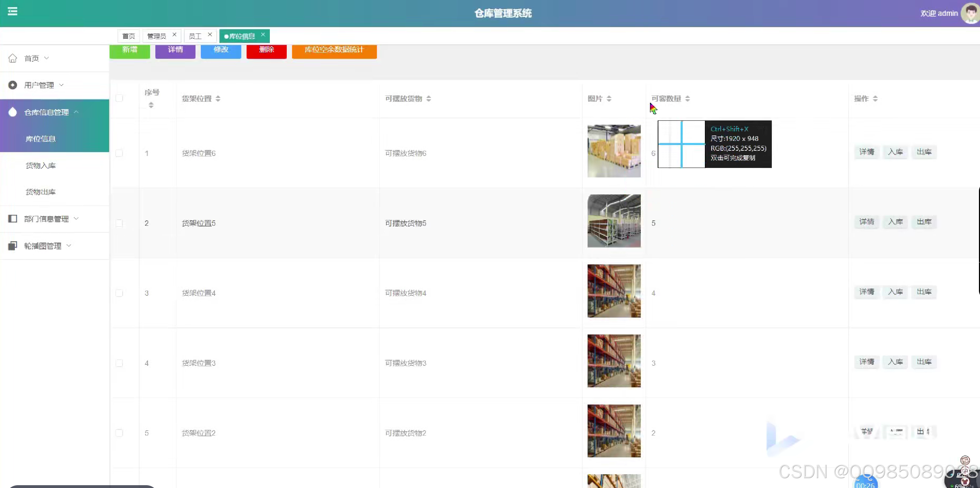This screenshot has height=488, width=980.
Task: Sort by 货架位置 column arrows
Action: tap(218, 99)
